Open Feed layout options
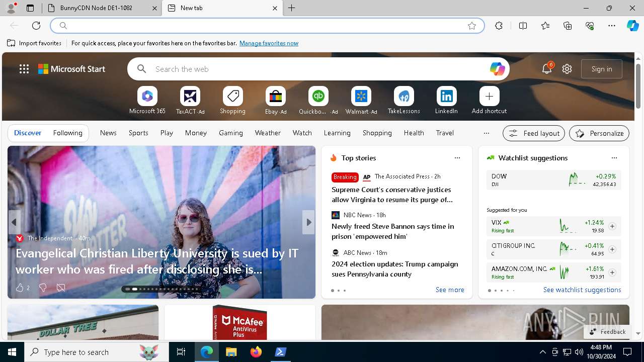644x362 pixels. point(534,133)
